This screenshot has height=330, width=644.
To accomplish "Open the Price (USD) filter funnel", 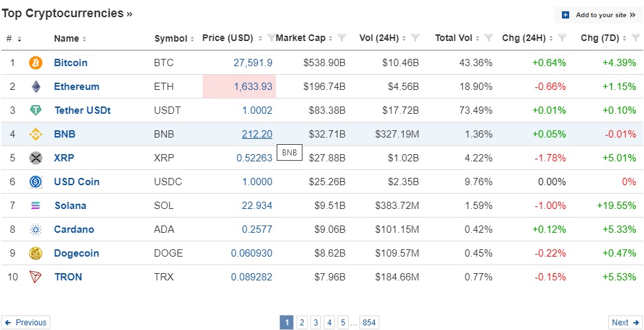I will tap(271, 38).
